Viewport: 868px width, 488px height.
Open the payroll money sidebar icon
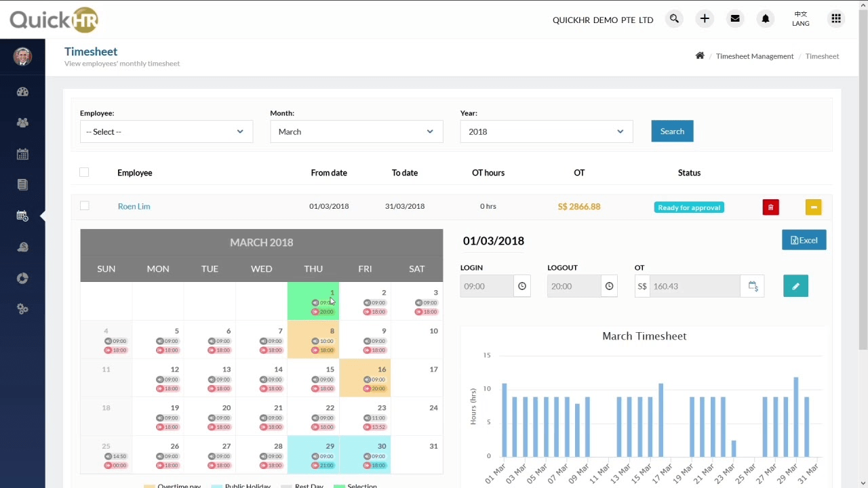[x=22, y=247]
